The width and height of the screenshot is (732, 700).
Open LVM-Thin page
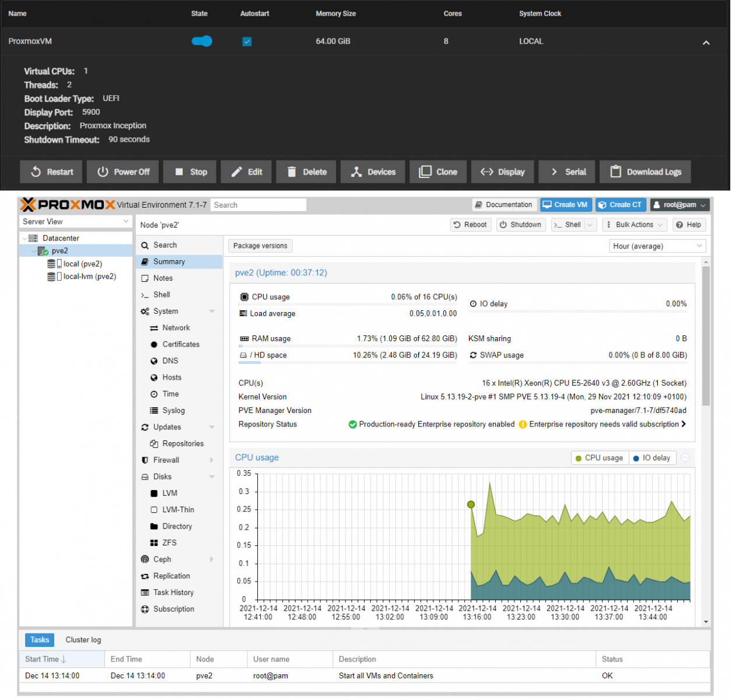pos(179,510)
